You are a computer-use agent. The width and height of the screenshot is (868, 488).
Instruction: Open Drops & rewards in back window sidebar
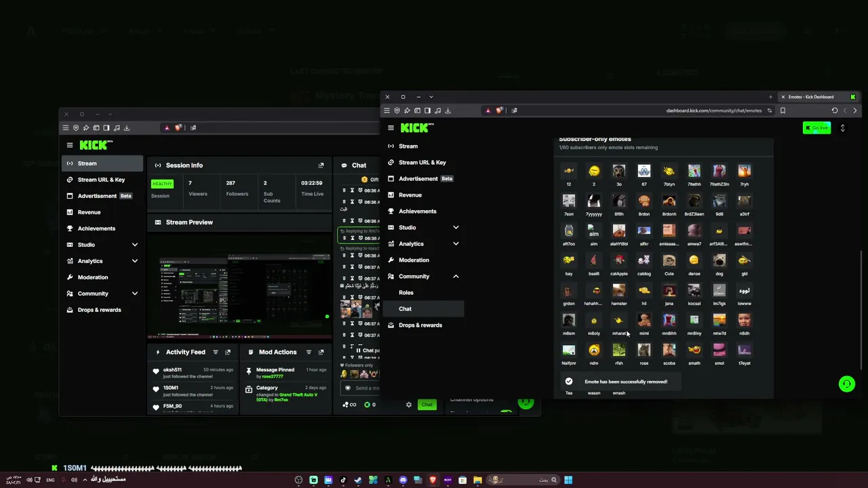[x=103, y=310]
